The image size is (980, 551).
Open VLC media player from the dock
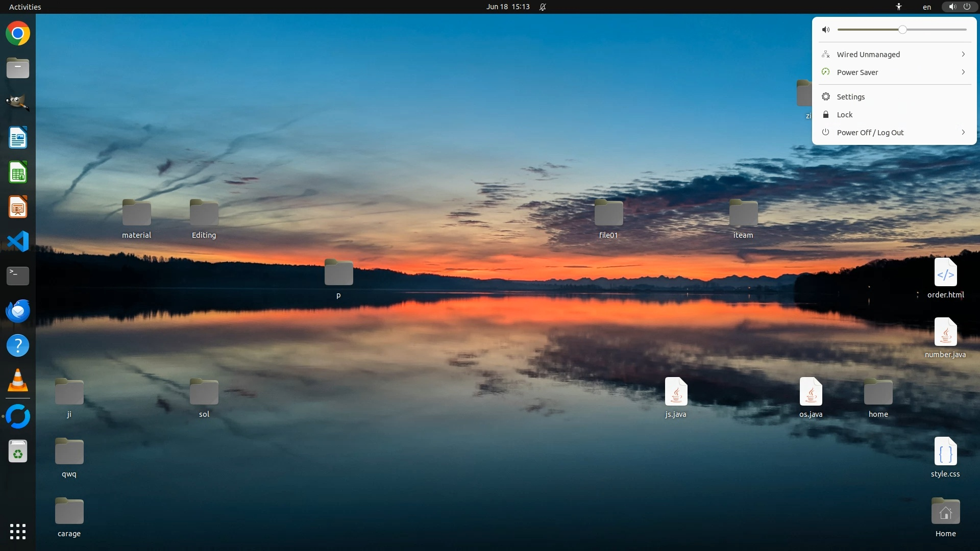pos(18,381)
